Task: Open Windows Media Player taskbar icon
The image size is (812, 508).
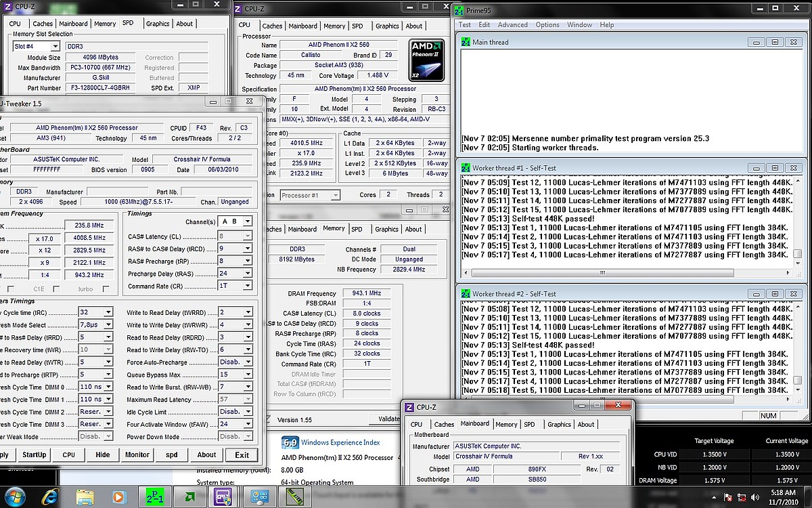Action: (x=119, y=498)
